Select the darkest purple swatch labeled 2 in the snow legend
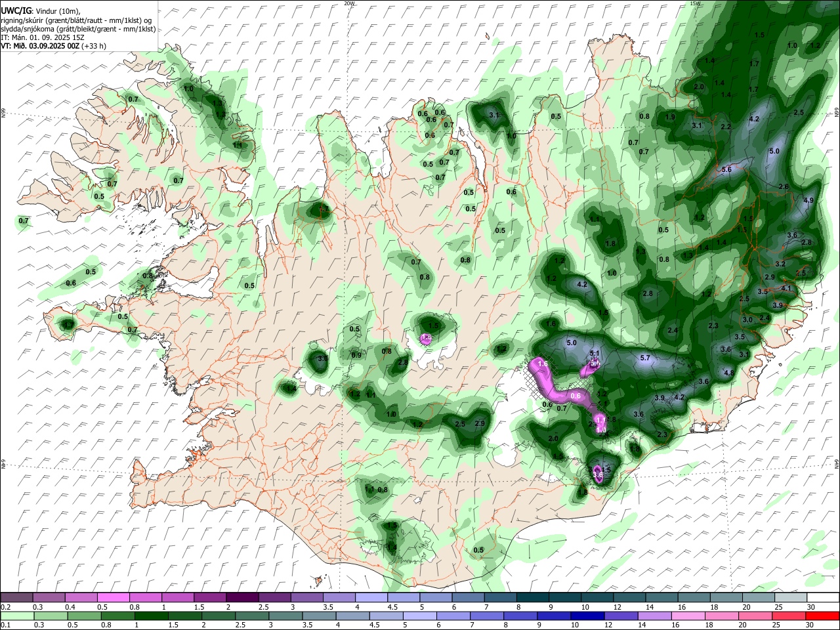 (241, 597)
